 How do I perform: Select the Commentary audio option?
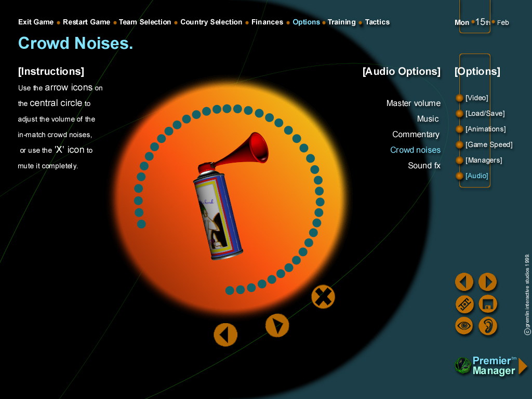pyautogui.click(x=416, y=135)
